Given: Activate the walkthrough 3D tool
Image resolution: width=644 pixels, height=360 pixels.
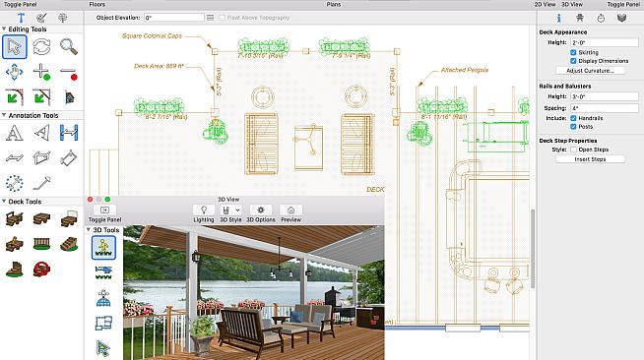Looking at the screenshot, I should click(x=103, y=248).
